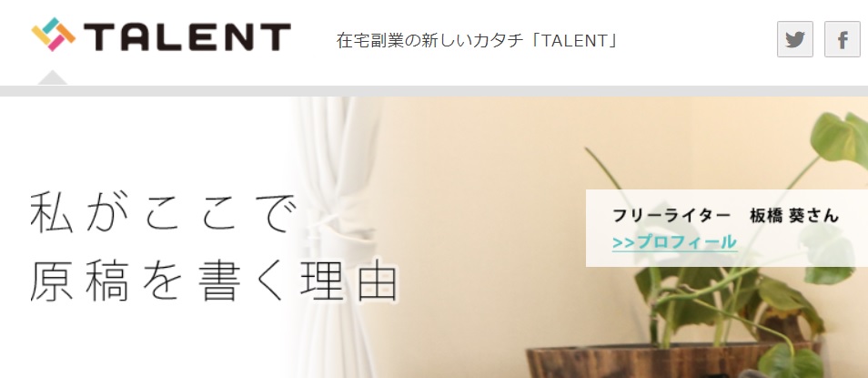Click the white profile card panel
The height and width of the screenshot is (378, 868).
(x=727, y=229)
